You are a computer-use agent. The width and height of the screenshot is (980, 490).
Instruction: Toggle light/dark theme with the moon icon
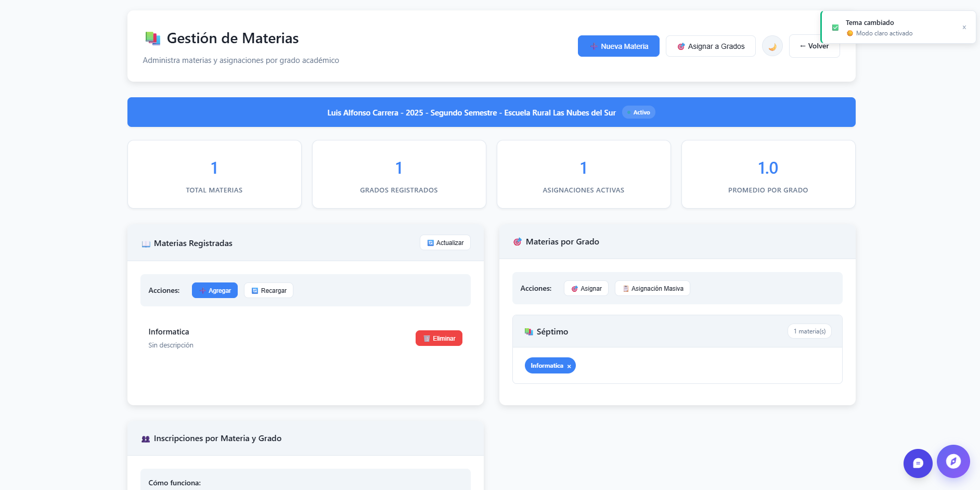point(772,46)
